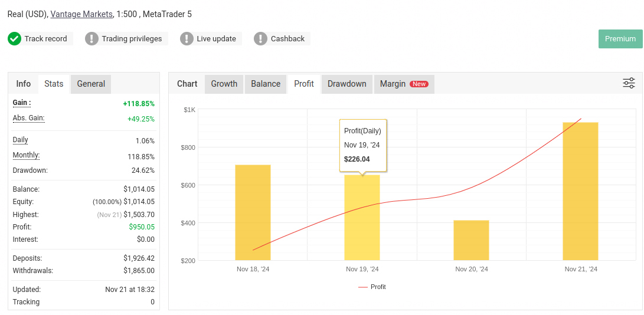Switch to the Margin chart tab
Viewport: 644px width, 315px height.
point(393,84)
